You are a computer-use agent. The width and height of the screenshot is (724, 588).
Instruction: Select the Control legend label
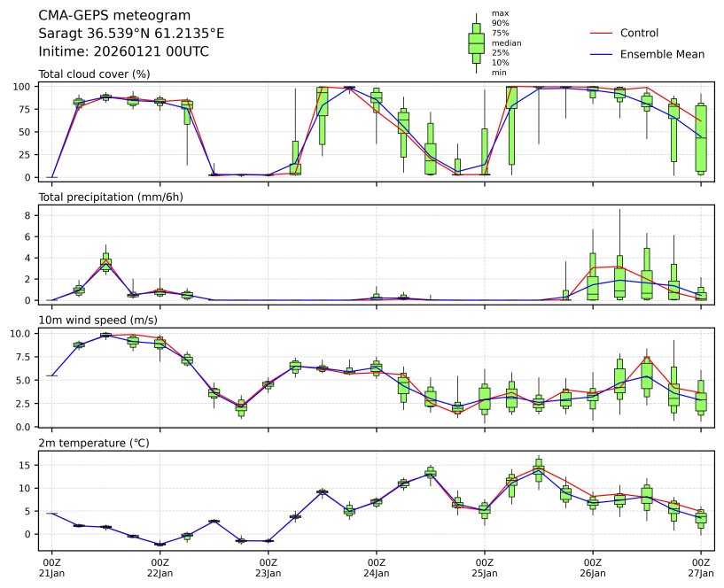639,33
